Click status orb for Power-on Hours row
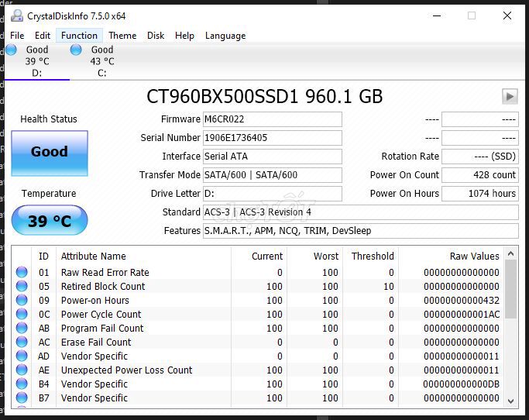Image resolution: width=529 pixels, height=420 pixels. click(x=22, y=300)
